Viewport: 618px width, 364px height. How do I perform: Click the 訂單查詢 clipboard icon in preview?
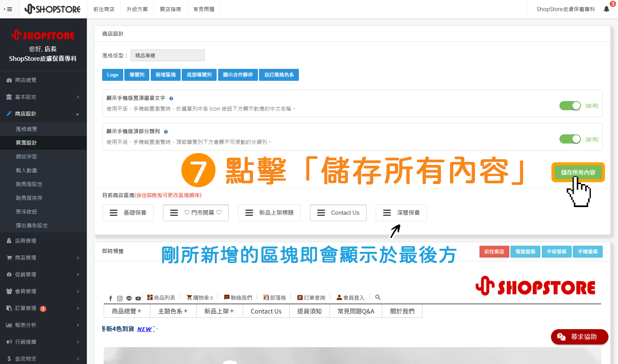coord(300,297)
